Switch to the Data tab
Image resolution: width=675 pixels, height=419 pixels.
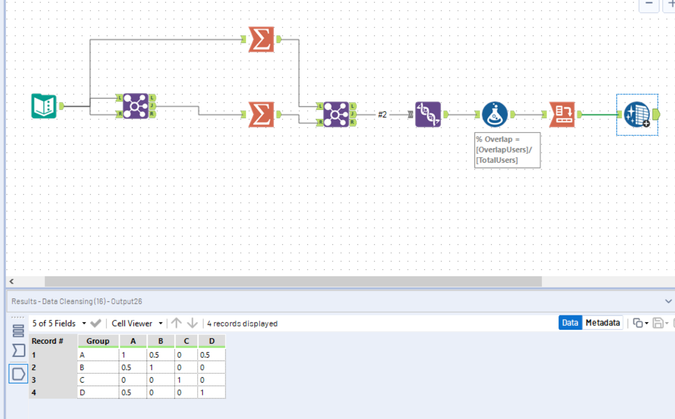[570, 323]
